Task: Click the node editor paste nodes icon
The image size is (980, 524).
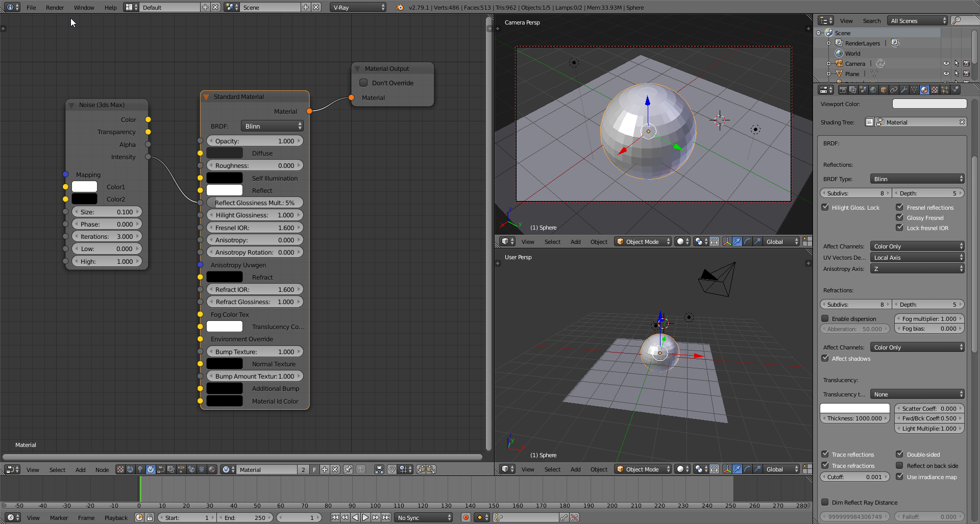Action: tap(431, 469)
